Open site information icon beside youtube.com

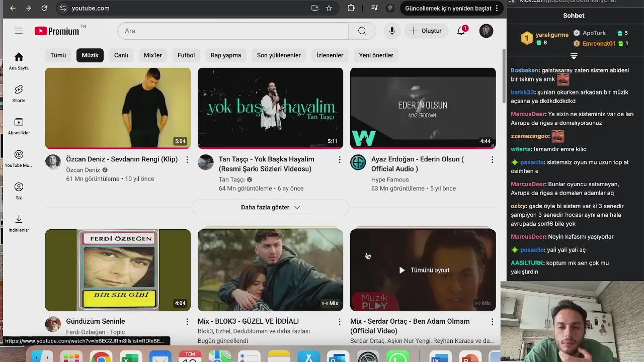pos(62,8)
